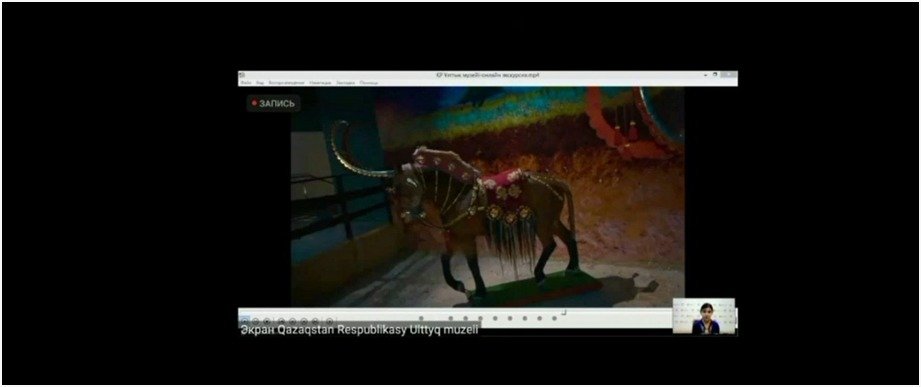
Task: Click the first round button after the left group's separator
Action: point(281,321)
